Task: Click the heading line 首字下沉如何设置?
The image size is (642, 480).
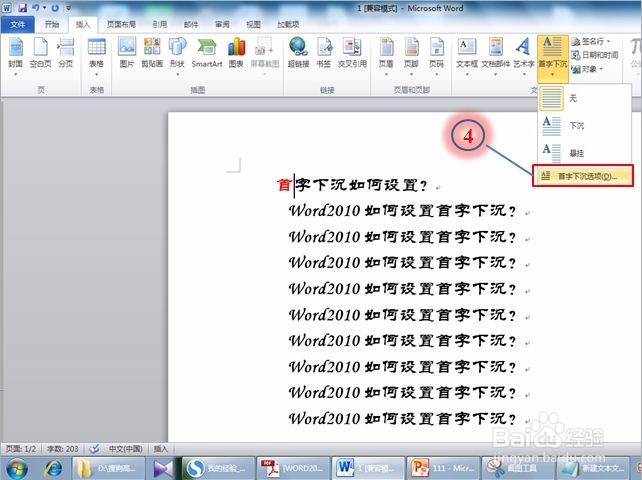Action: coord(352,185)
